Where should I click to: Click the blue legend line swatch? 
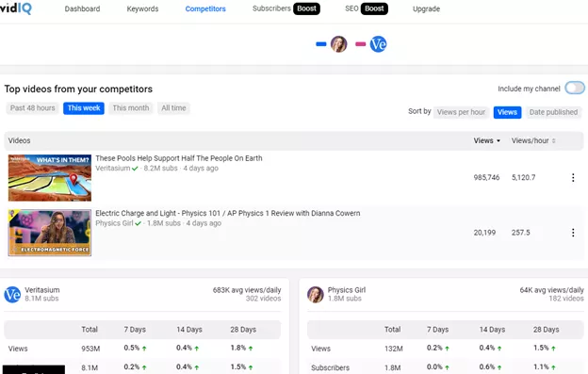tap(321, 44)
